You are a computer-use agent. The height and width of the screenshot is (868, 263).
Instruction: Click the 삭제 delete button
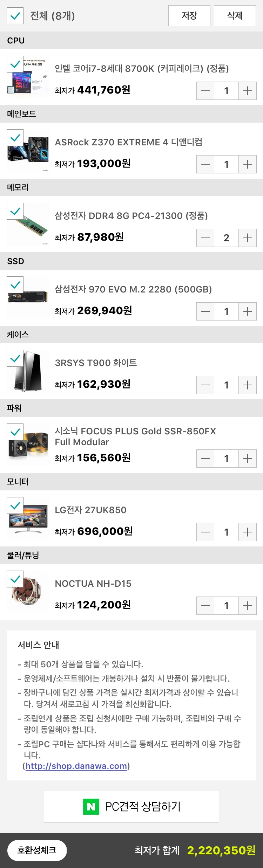235,16
